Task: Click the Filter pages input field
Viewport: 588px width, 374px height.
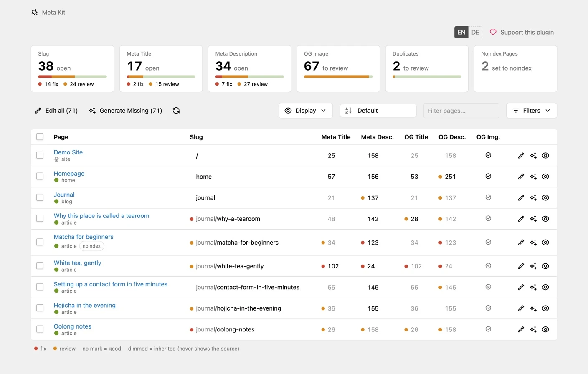Action: pyautogui.click(x=461, y=111)
